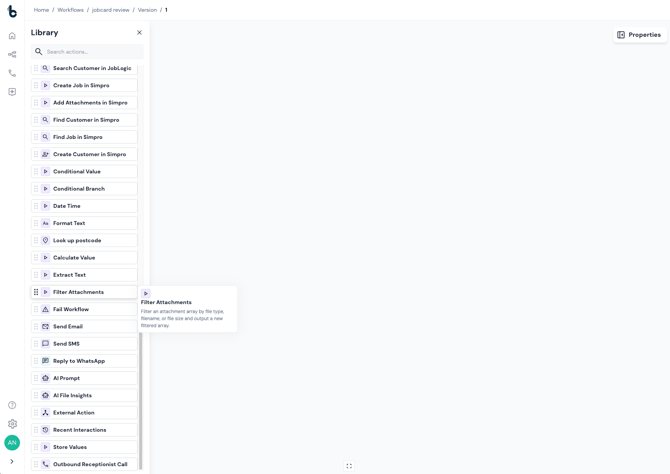Select the AI Prompt action item
Image resolution: width=670 pixels, height=474 pixels.
(84, 378)
